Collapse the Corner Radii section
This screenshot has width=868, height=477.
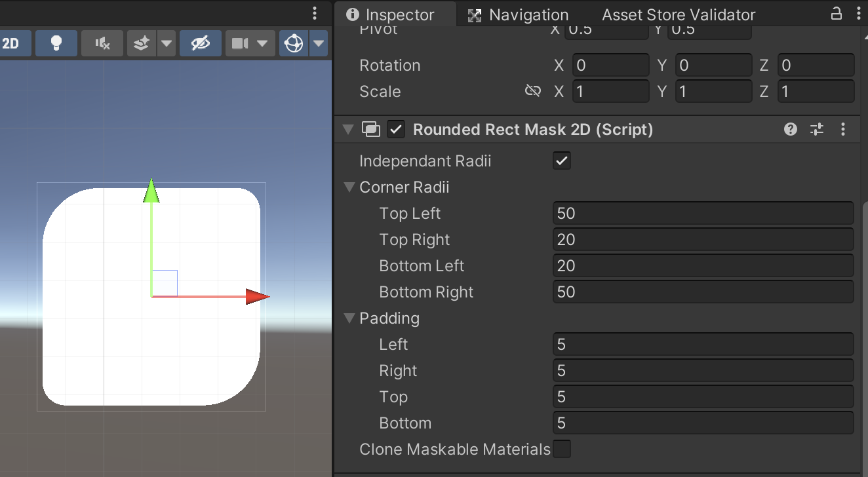[349, 187]
